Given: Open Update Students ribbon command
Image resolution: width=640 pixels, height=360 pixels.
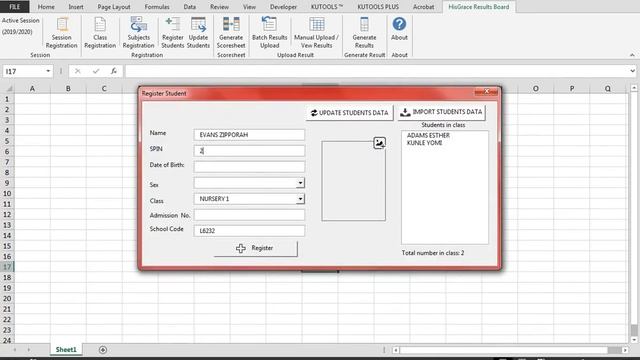Looking at the screenshot, I should (x=198, y=33).
